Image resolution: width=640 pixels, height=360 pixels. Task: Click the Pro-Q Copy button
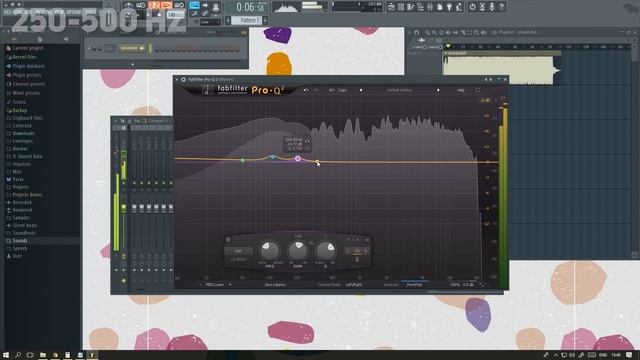click(342, 90)
